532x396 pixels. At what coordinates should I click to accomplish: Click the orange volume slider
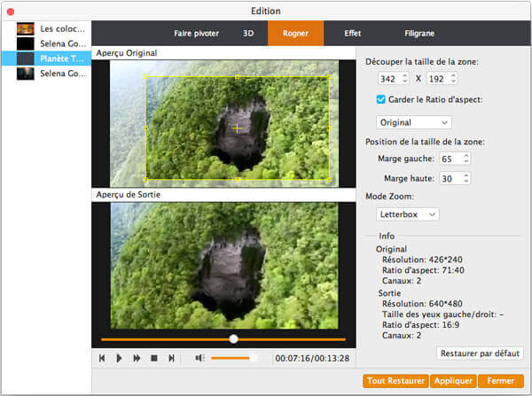click(233, 358)
